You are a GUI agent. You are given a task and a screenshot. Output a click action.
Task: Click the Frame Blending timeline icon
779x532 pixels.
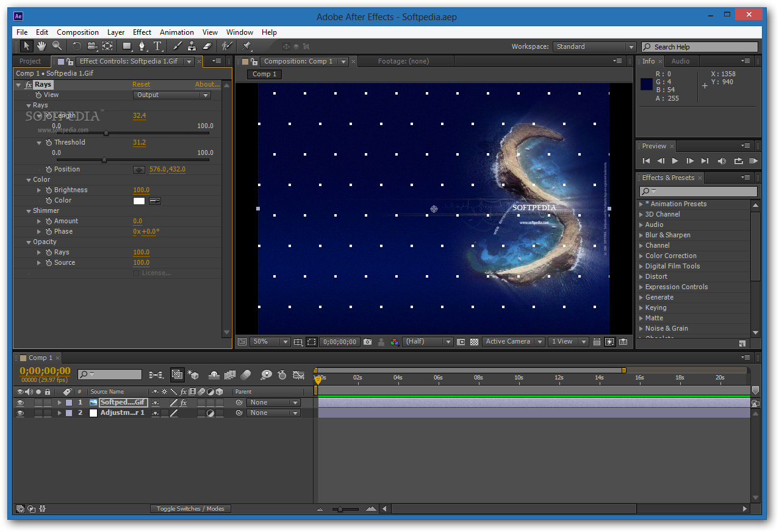(230, 375)
